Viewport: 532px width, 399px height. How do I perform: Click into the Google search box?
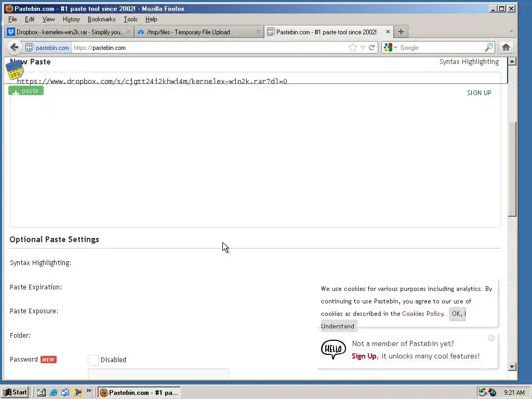(x=441, y=48)
